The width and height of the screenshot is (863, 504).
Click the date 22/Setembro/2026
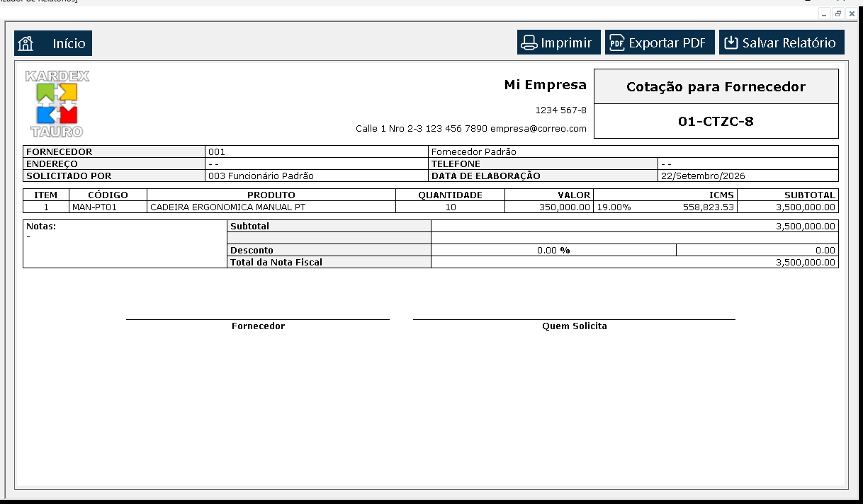(x=703, y=176)
